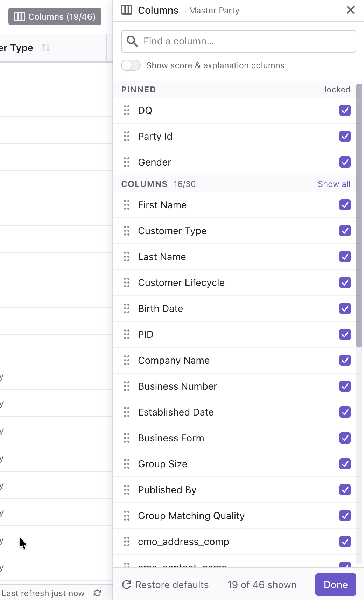364x600 pixels.
Task: Click the Established Date row drag handle
Action: (x=127, y=412)
